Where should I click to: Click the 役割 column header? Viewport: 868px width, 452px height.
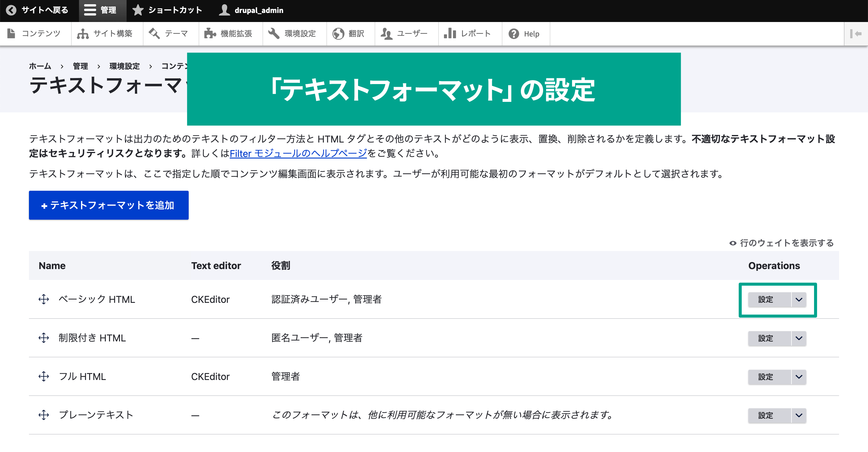[x=281, y=266]
